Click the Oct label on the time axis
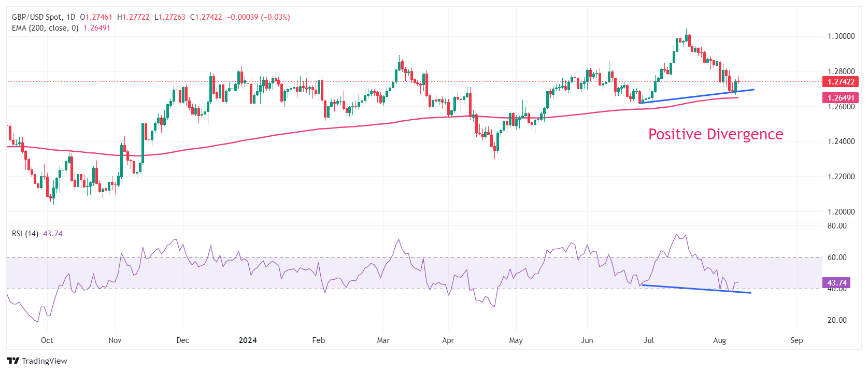 point(47,340)
